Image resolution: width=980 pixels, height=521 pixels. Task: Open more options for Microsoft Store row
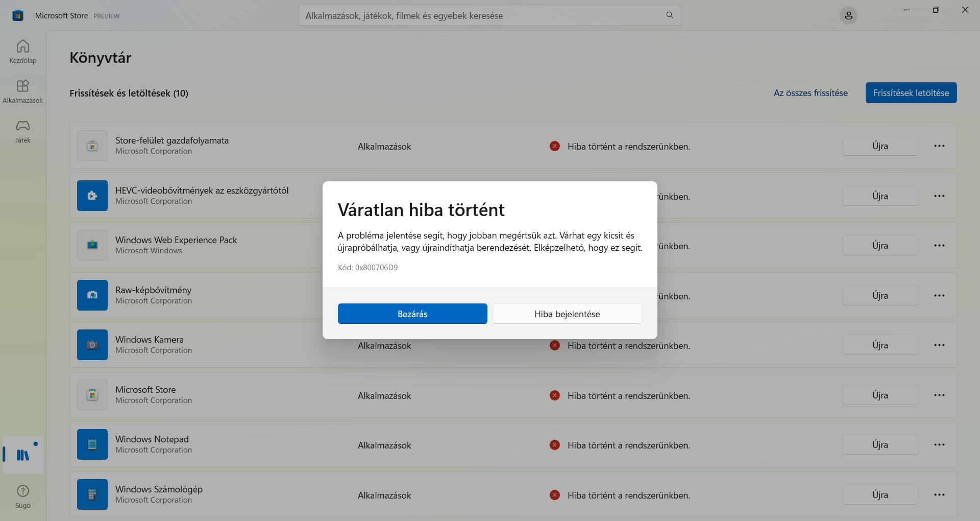[939, 395]
